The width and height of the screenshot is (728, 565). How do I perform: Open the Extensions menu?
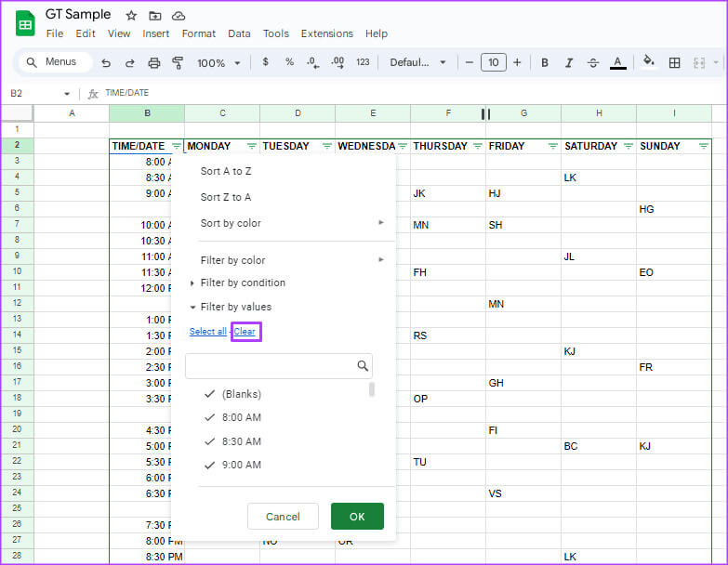click(326, 33)
